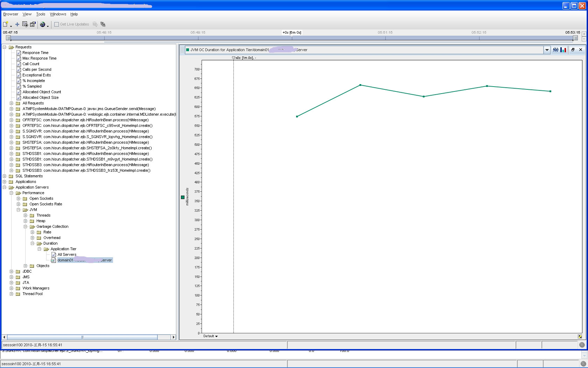Click the bar chart type icon
The height and width of the screenshot is (368, 588).
563,50
